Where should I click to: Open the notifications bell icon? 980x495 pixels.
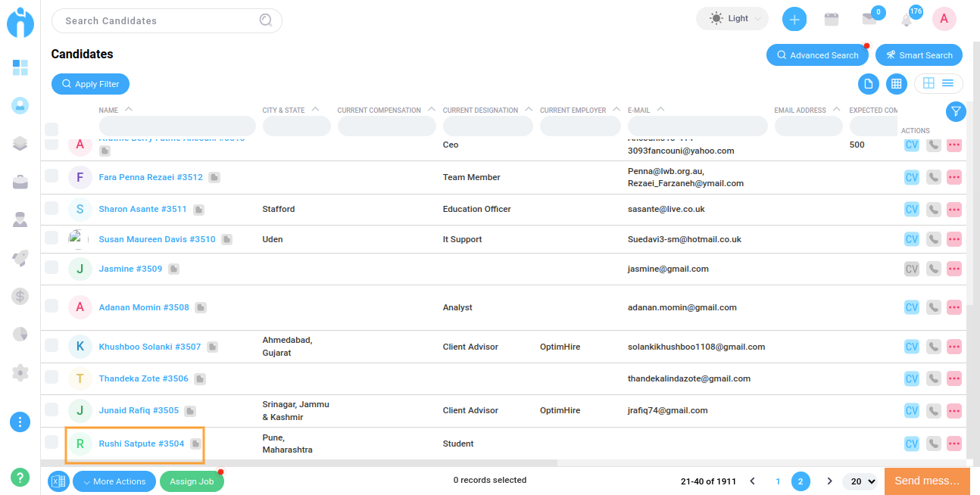click(907, 20)
